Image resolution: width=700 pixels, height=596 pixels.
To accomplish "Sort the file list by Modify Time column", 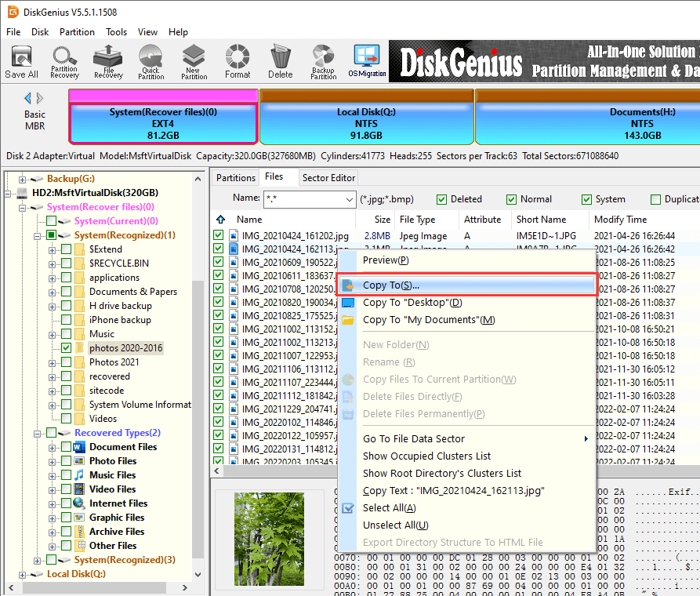I will pyautogui.click(x=620, y=220).
